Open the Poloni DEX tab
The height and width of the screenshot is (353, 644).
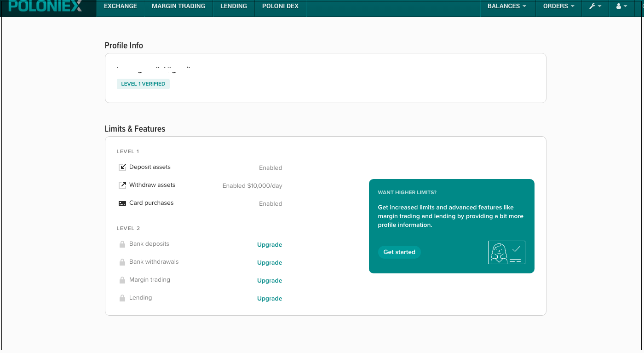coord(280,6)
